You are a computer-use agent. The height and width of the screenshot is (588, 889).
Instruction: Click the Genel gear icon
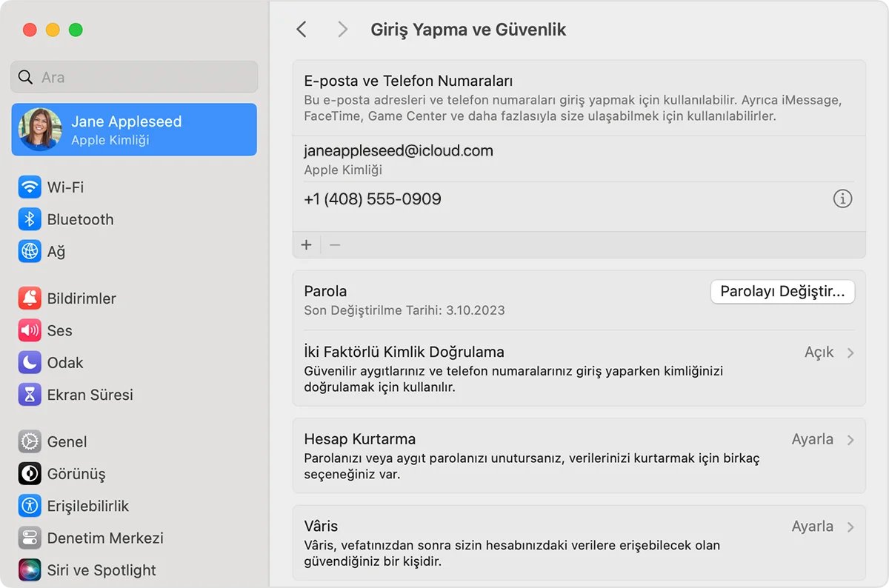tap(30, 441)
